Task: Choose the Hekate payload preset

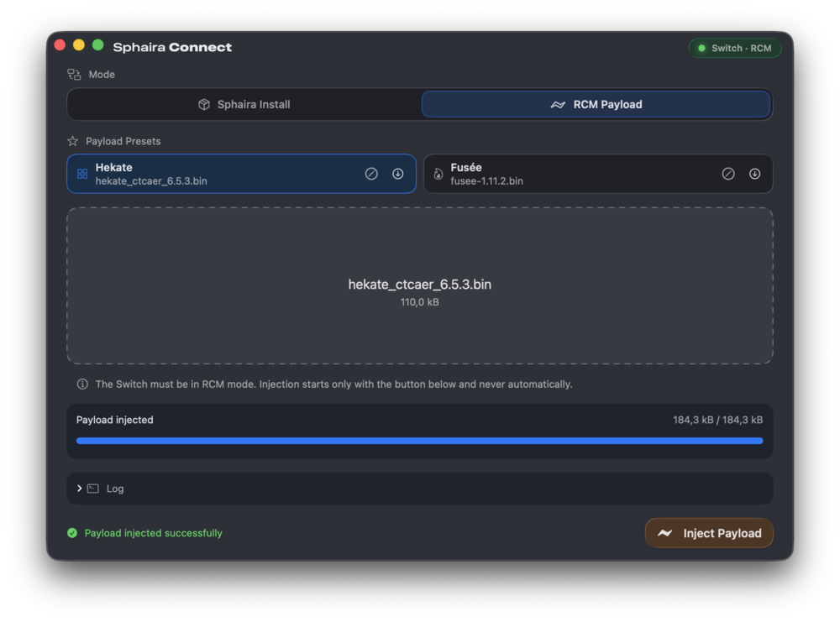Action: (x=242, y=174)
